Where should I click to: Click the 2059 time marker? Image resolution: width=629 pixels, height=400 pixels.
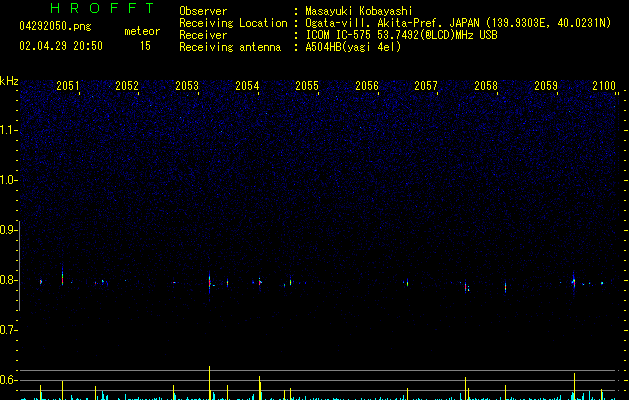coord(546,85)
